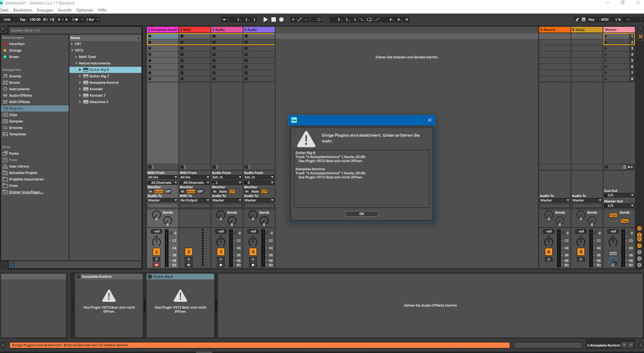This screenshot has height=353, width=644.
Task: Click the Tap tempo button
Action: pos(23,20)
